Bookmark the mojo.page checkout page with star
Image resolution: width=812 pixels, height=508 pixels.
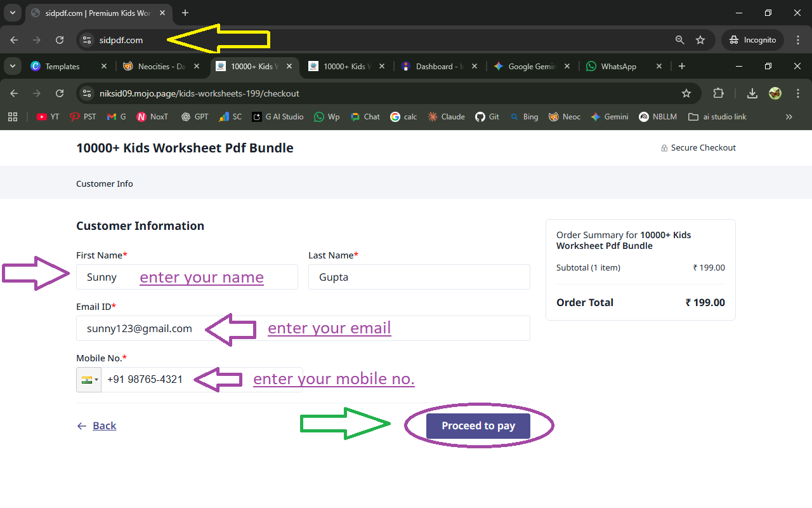coord(686,93)
